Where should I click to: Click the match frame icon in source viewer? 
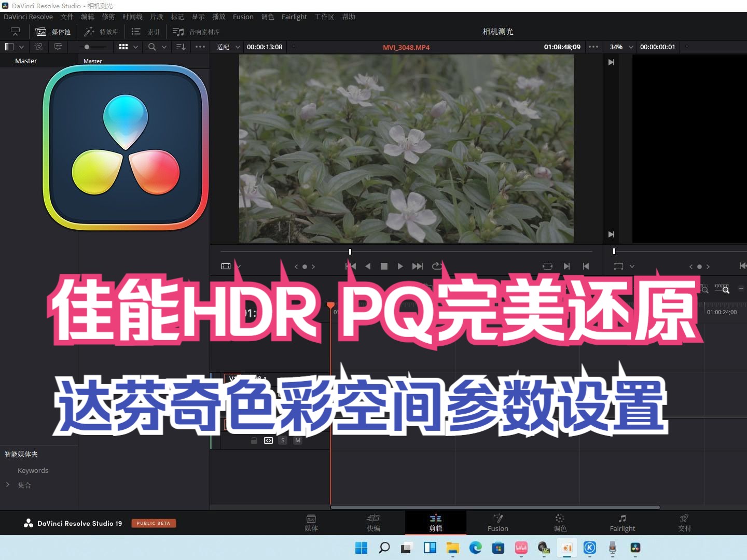click(547, 266)
